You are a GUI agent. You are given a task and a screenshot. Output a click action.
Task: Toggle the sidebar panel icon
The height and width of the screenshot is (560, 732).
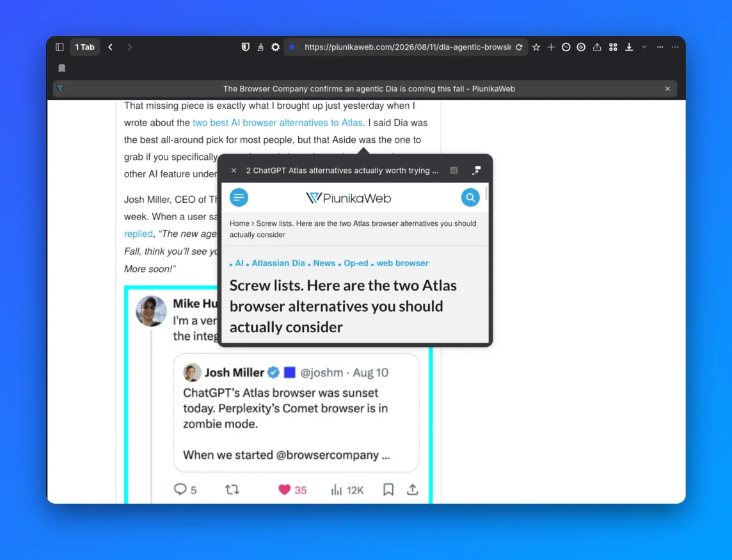coord(60,47)
